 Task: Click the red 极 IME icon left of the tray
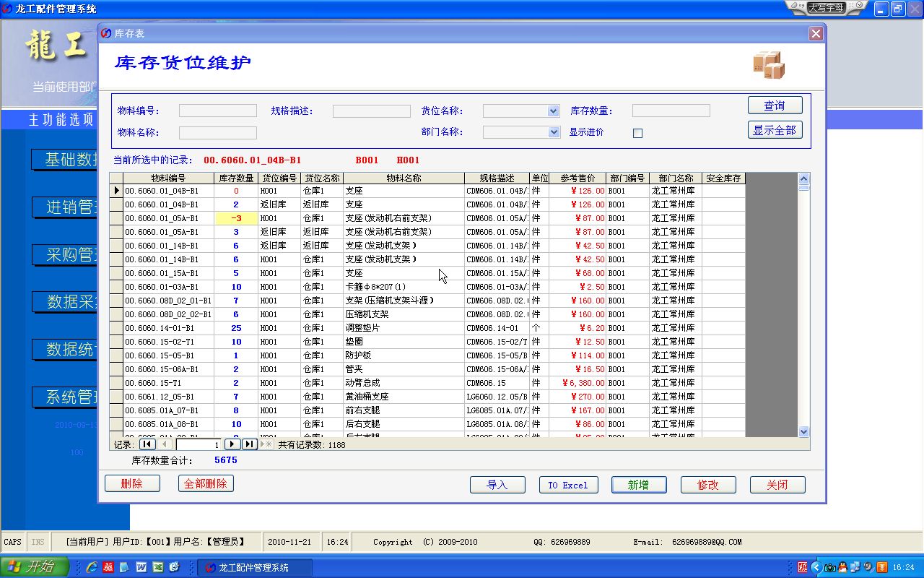pos(803,567)
